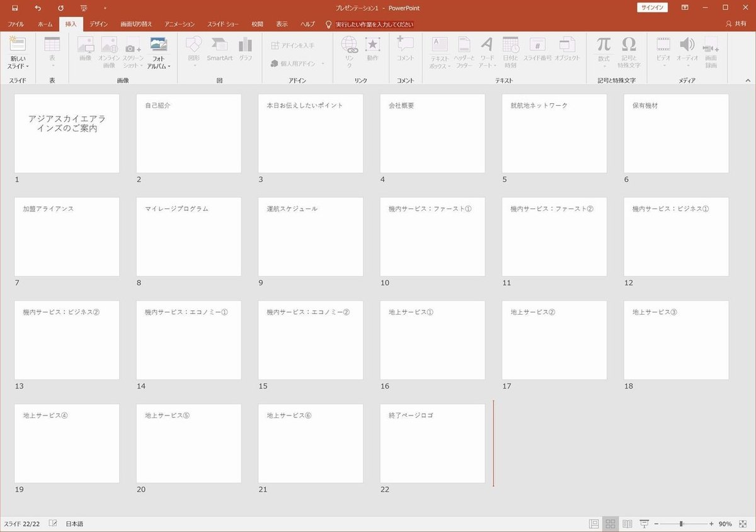The height and width of the screenshot is (532, 756).
Task: Switch to the デザイン tab
Action: click(x=98, y=24)
